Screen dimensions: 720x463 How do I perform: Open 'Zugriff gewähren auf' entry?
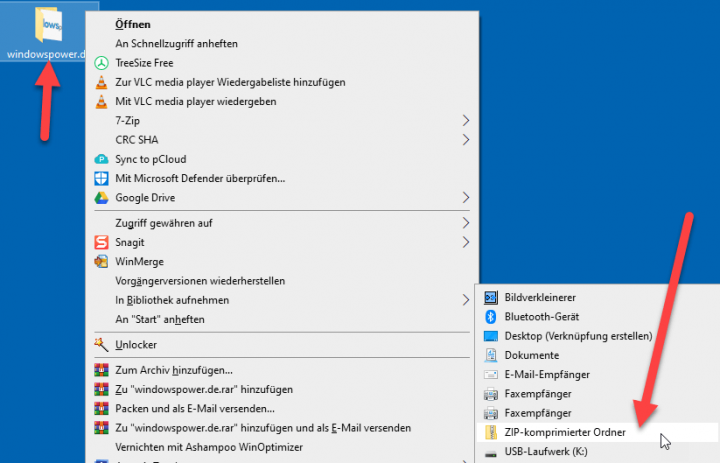(x=282, y=223)
